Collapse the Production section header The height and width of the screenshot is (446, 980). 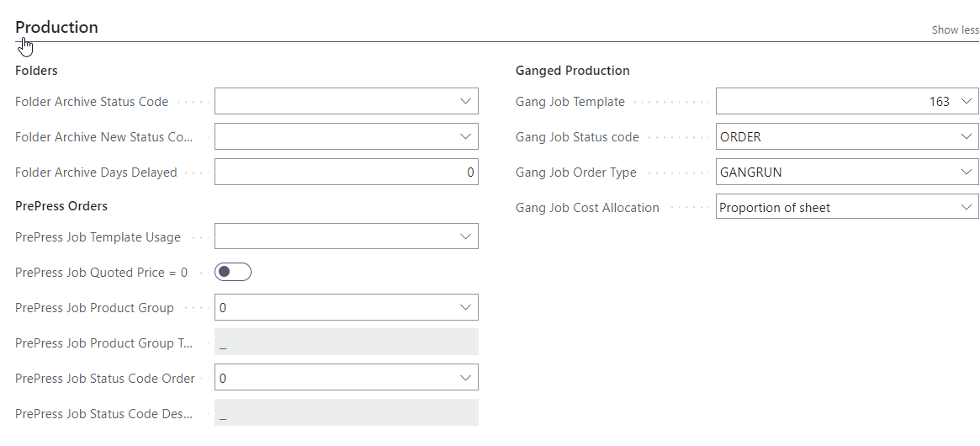(x=56, y=28)
